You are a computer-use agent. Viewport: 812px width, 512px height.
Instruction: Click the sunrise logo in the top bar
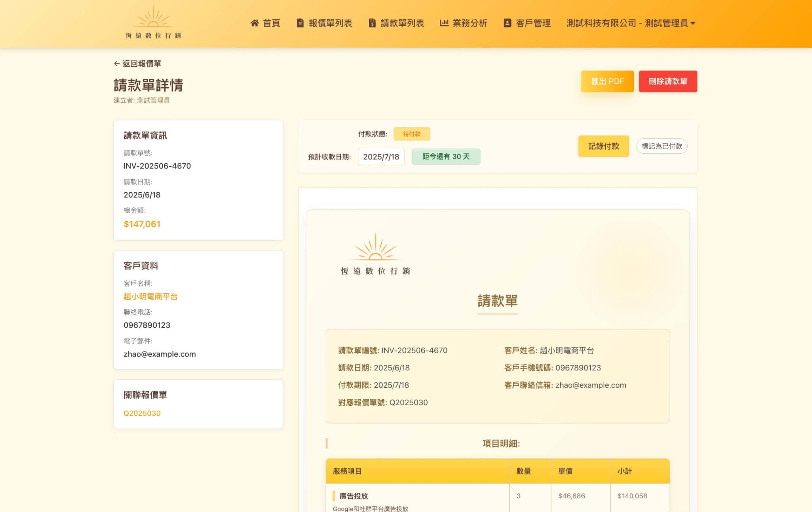point(154,22)
